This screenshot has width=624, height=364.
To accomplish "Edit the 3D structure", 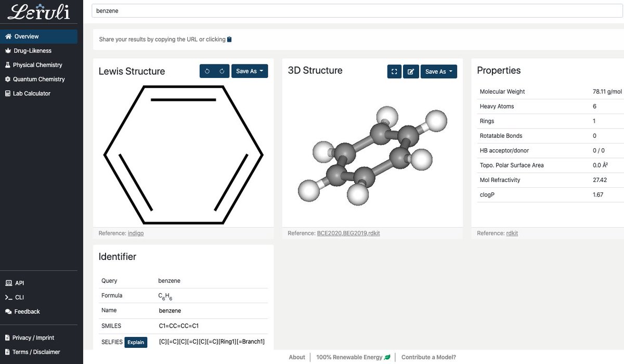I will pos(411,72).
